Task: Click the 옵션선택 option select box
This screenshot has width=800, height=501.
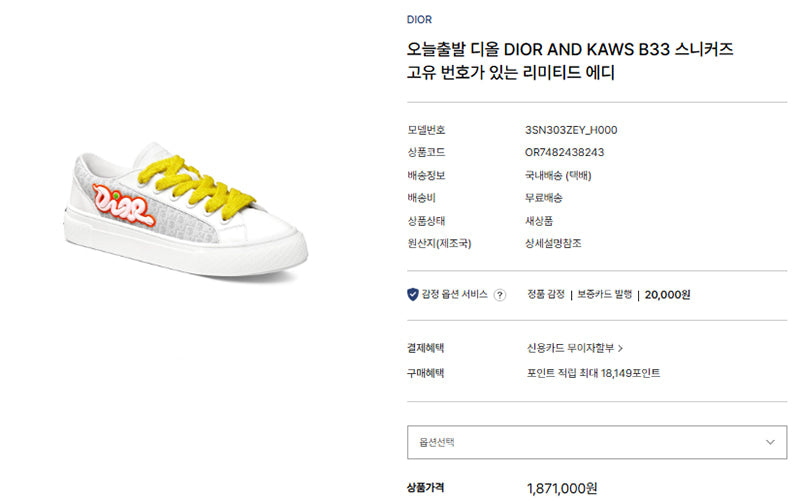Action: 597,442
